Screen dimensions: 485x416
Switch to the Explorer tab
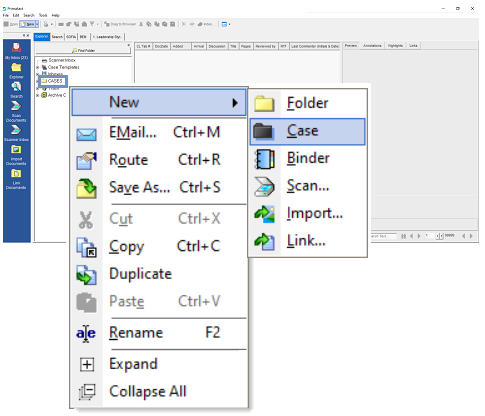tap(42, 37)
